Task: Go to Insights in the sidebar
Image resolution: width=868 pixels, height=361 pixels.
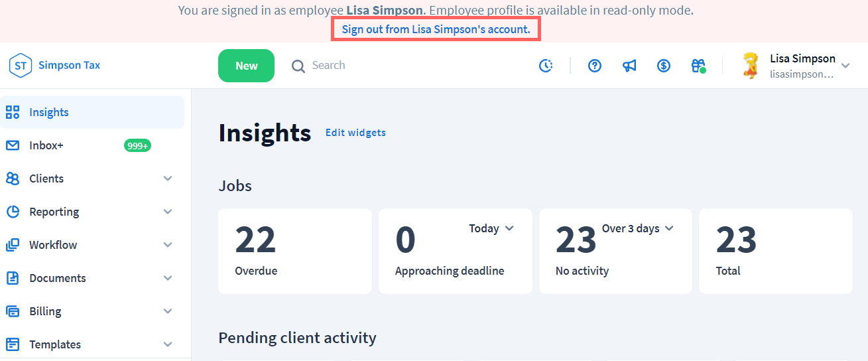Action: coord(49,112)
